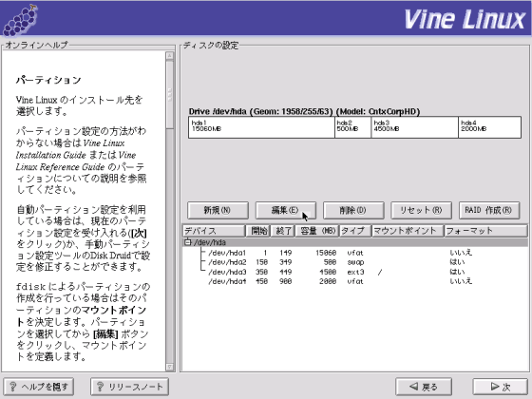
Task: Click the 15060 capacity value for hda1
Action: 326,253
